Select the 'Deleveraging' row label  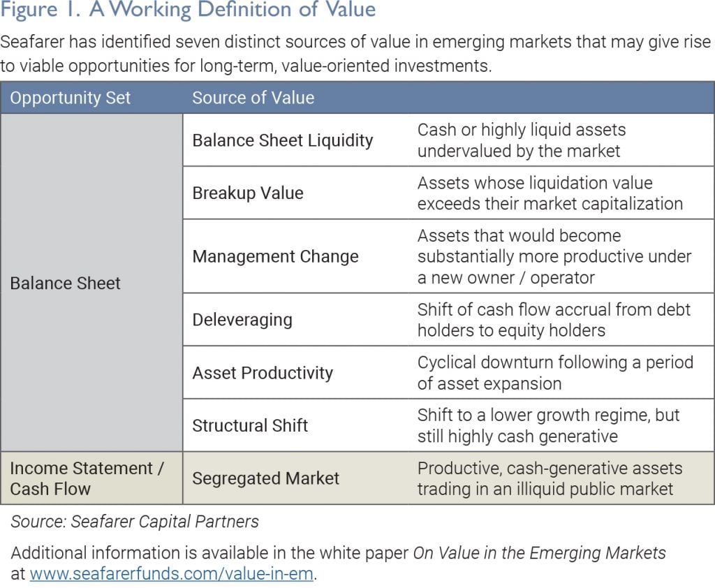click(242, 320)
